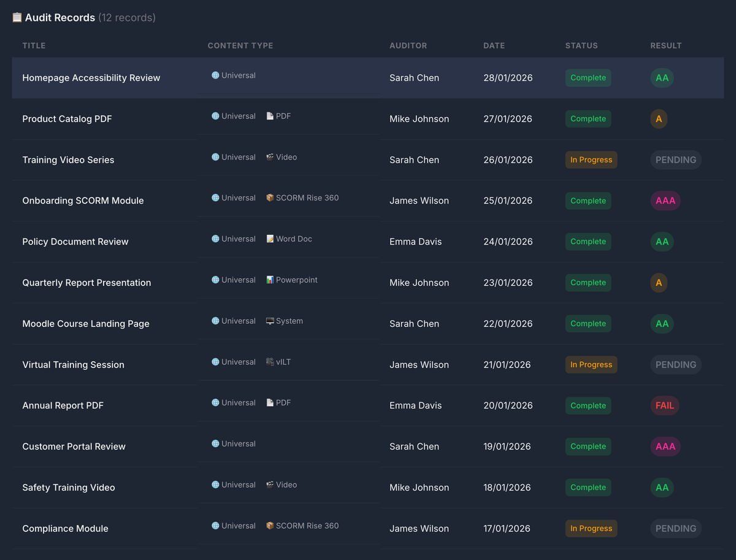
Task: Select the Safety Training Video row
Action: 368,488
